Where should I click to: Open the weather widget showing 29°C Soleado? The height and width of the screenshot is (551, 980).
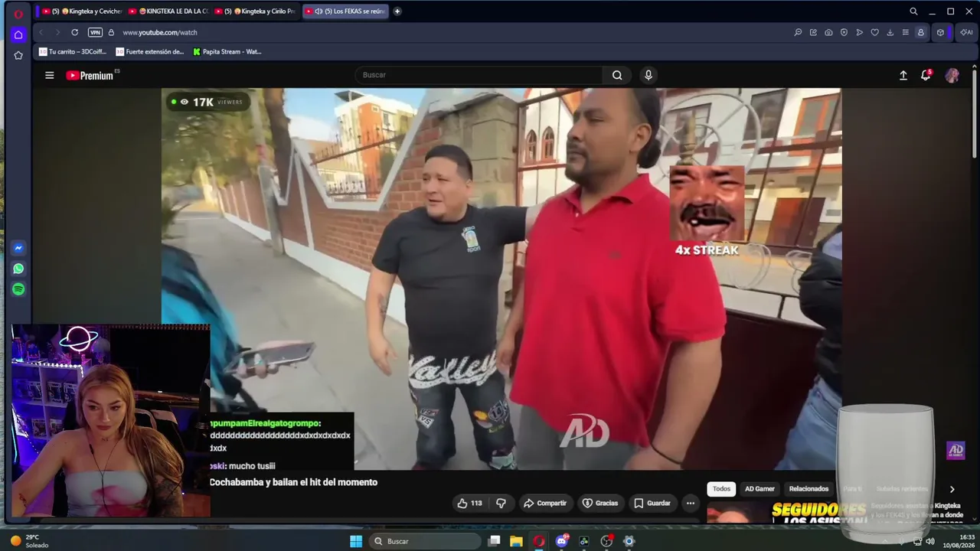click(x=29, y=541)
